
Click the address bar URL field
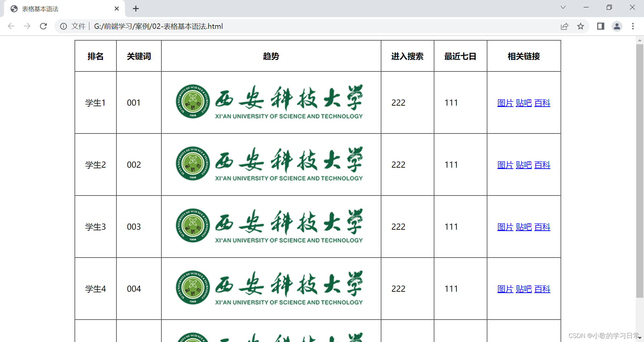322,26
